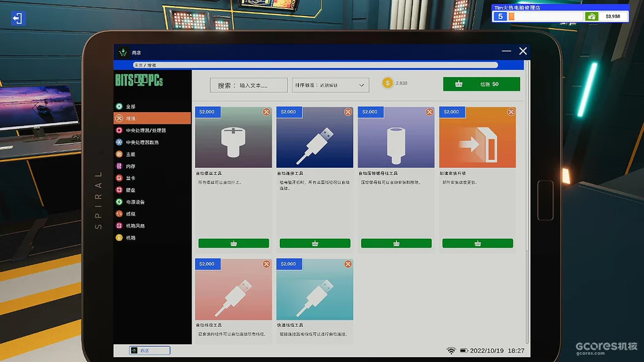The height and width of the screenshot is (362, 644).
Task: Add 自动螺丝工具 to cart
Action: pos(234,243)
